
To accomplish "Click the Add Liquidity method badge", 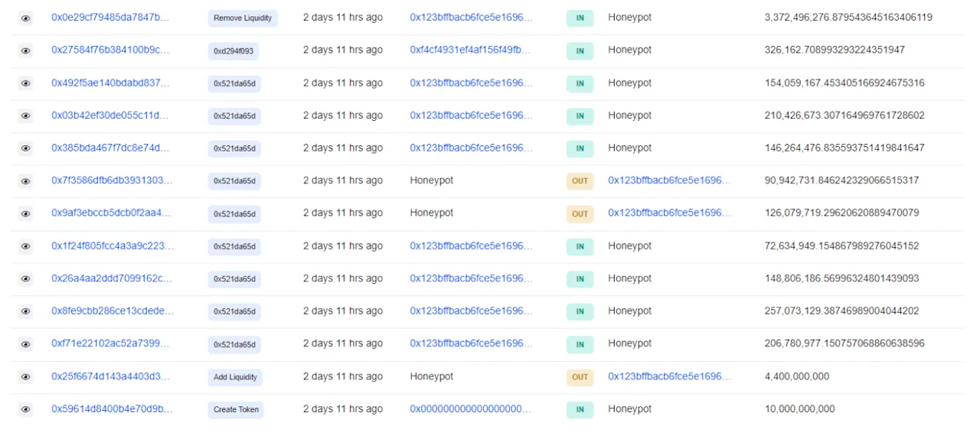I will point(235,378).
